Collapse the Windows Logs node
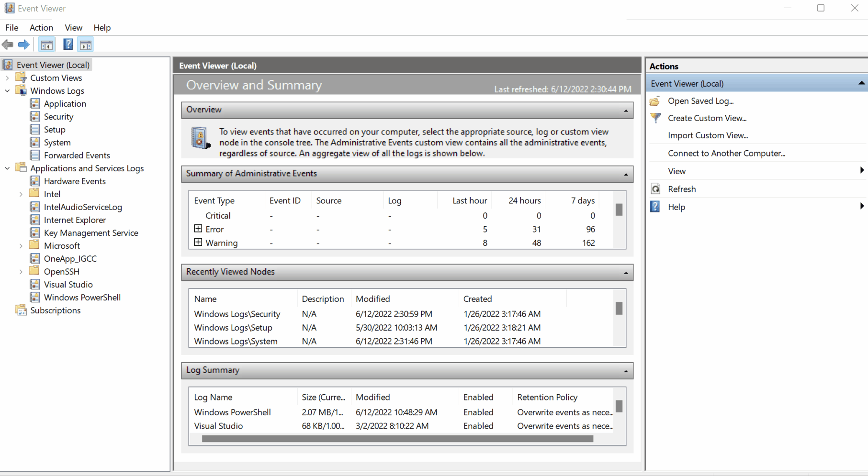 coord(7,90)
